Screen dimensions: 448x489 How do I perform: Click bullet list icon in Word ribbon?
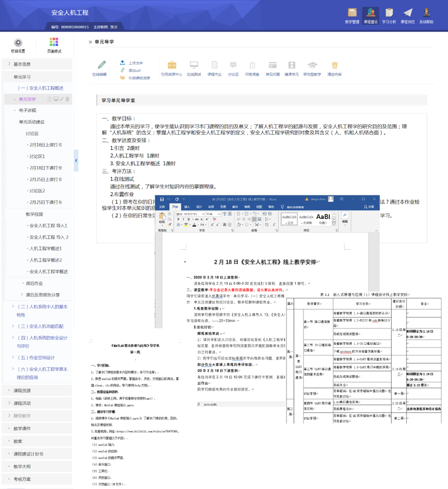coord(239,213)
